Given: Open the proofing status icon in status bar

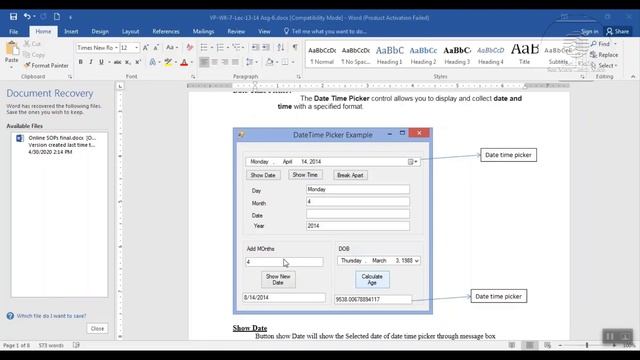Looking at the screenshot, I should tap(76, 345).
